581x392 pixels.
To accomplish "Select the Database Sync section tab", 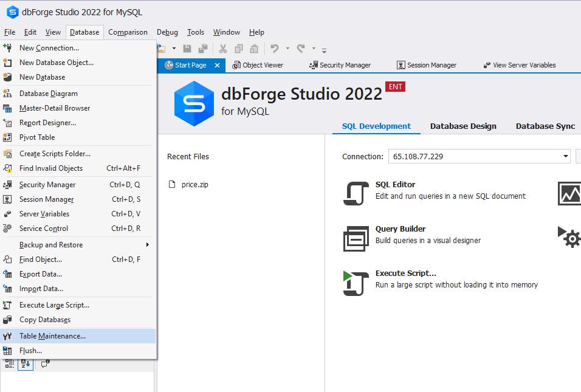I will point(545,126).
